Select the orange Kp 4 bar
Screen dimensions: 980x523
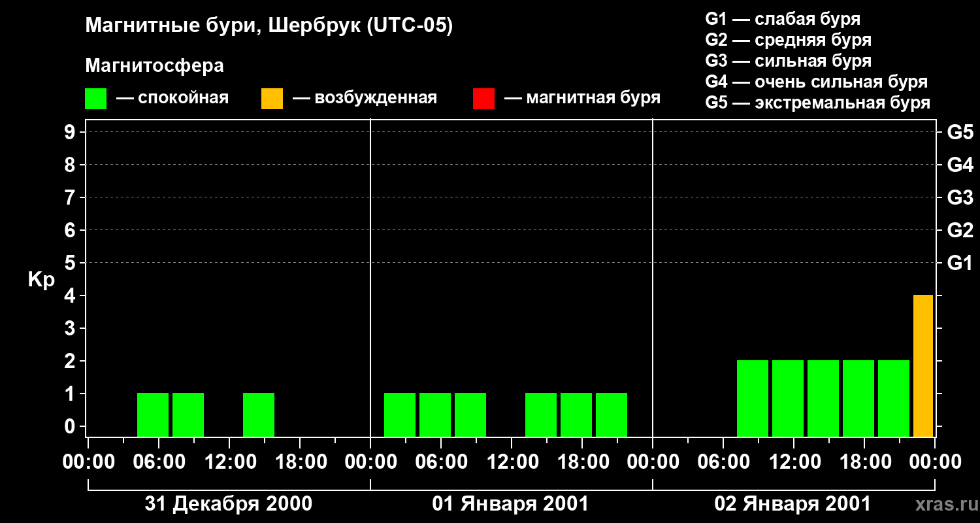pos(923,365)
